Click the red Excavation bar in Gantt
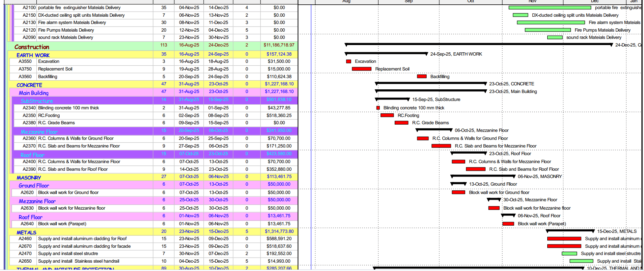This screenshot has height=271, width=644. pos(349,61)
